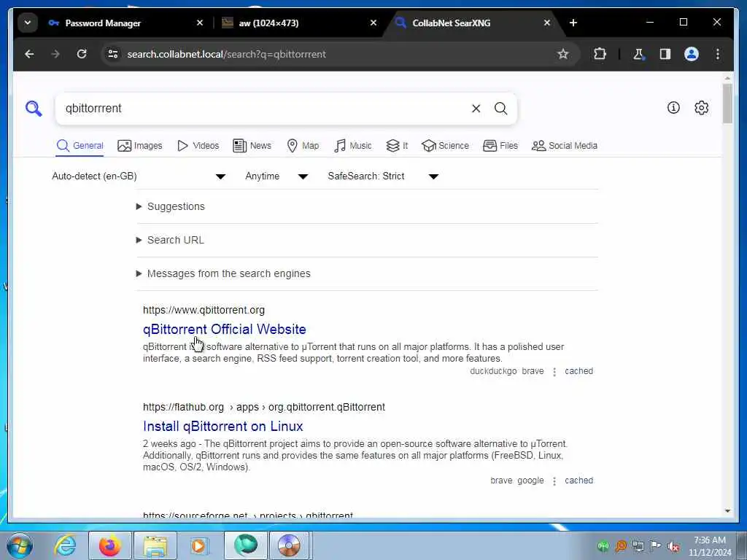This screenshot has height=560, width=747.
Task: Open the SafeSearch: Strict dropdown
Action: [382, 176]
